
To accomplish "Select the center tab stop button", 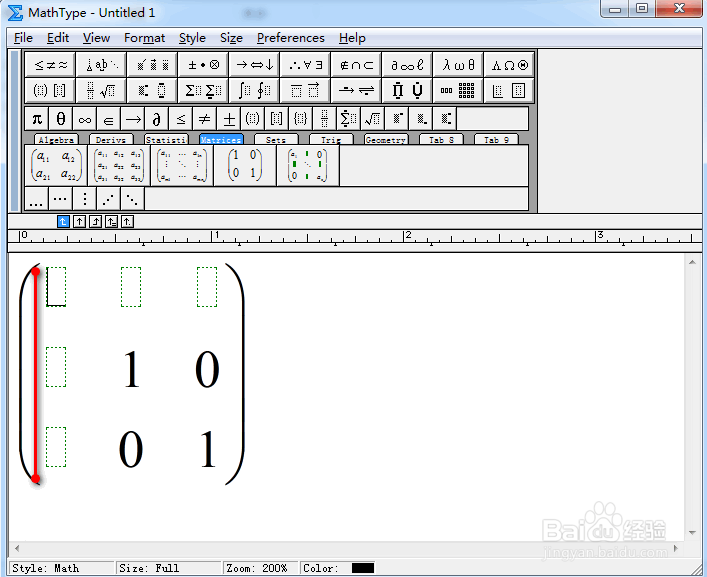I will click(x=79, y=221).
